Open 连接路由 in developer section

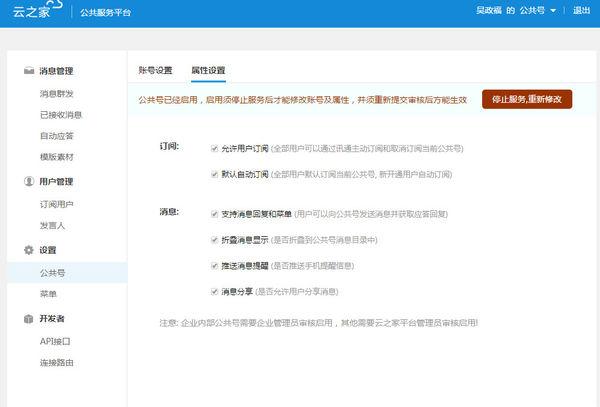pos(56,362)
